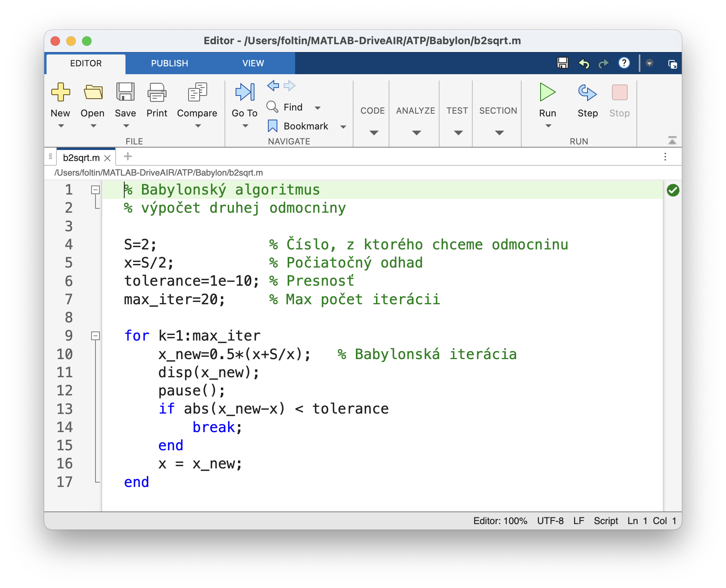This screenshot has height=588, width=726.
Task: Expand the TEST section dropdown
Action: (x=458, y=133)
